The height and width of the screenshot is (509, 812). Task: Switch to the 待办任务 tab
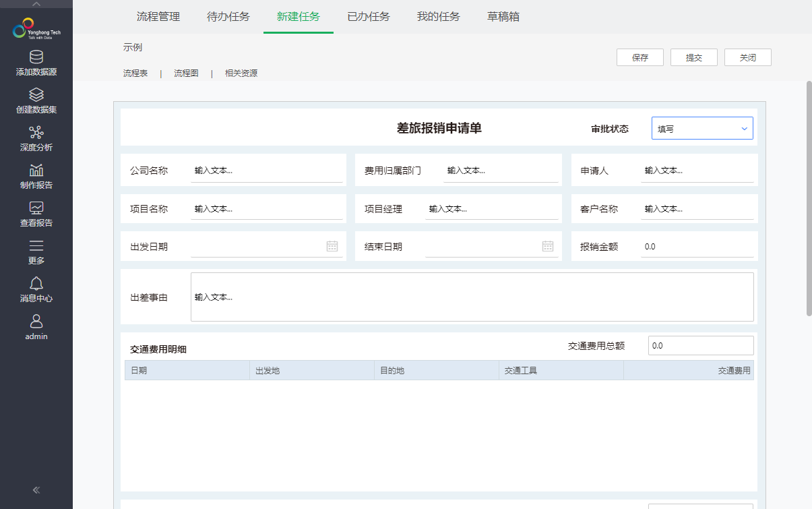tap(228, 18)
